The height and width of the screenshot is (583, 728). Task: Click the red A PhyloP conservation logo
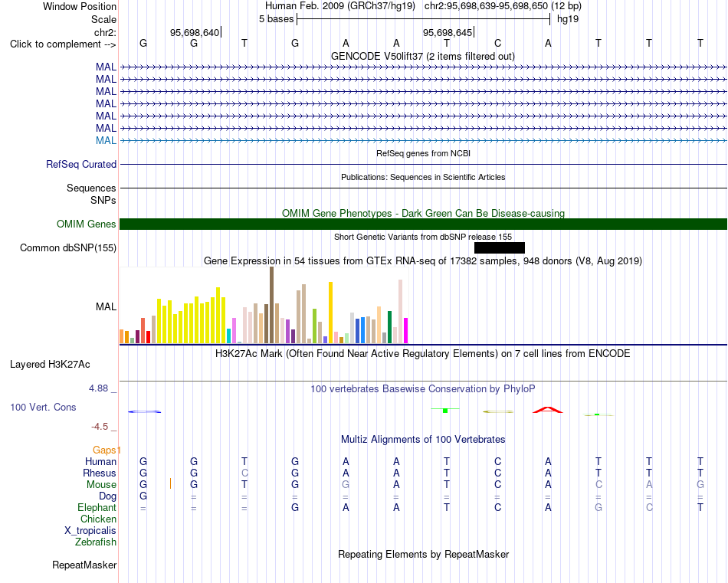(x=548, y=410)
